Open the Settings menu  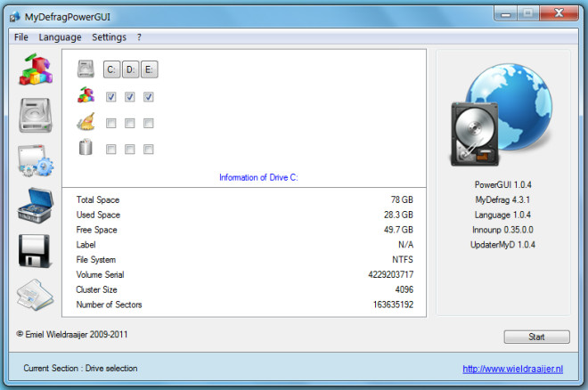[x=109, y=37]
